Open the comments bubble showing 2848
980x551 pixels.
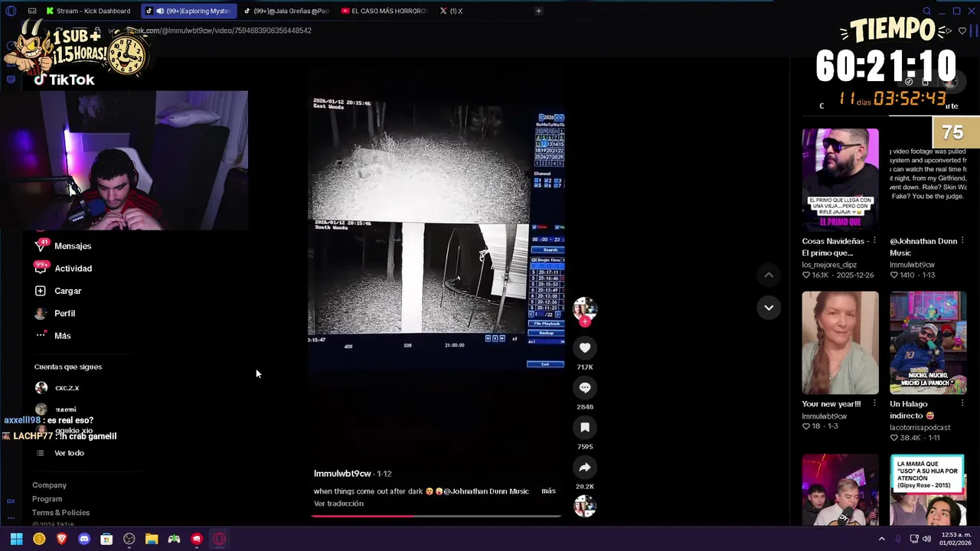pyautogui.click(x=585, y=388)
